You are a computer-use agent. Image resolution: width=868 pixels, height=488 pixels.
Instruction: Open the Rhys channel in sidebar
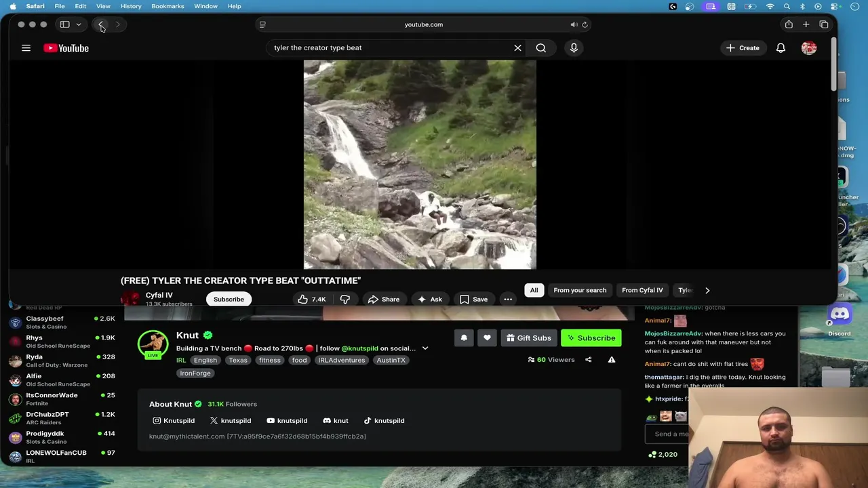tap(62, 342)
